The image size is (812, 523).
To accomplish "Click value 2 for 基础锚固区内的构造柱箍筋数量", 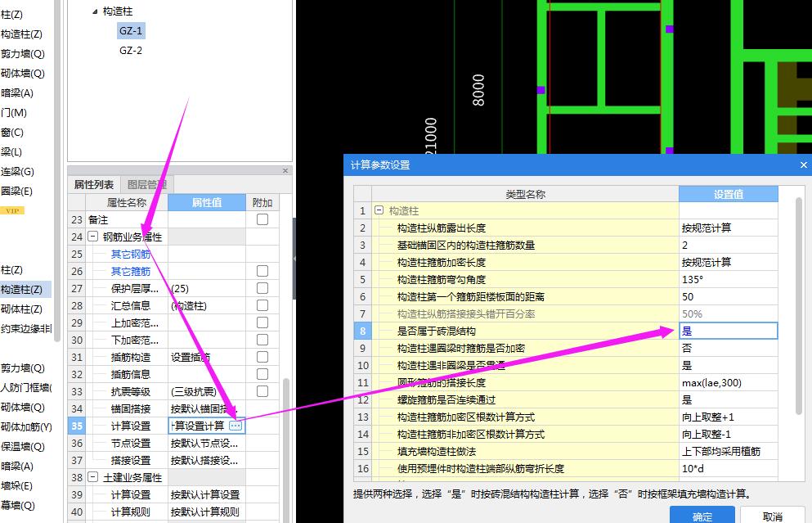I will pos(684,245).
